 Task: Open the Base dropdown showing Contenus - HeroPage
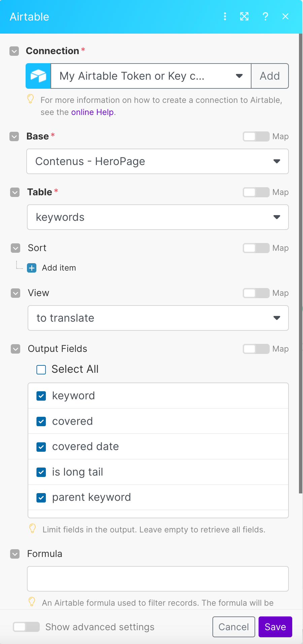tap(158, 162)
